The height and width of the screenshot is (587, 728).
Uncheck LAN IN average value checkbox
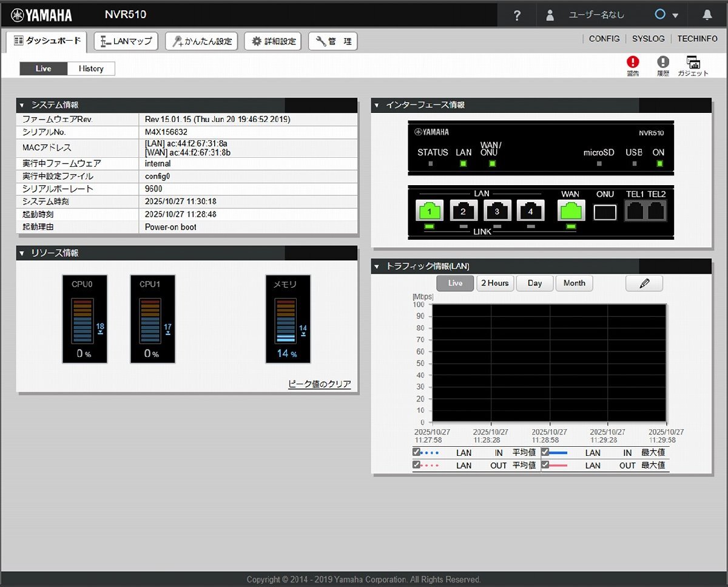(x=416, y=452)
